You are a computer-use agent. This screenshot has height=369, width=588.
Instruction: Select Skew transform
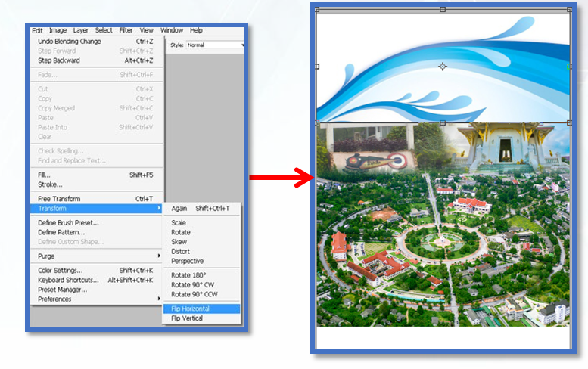(x=202, y=242)
